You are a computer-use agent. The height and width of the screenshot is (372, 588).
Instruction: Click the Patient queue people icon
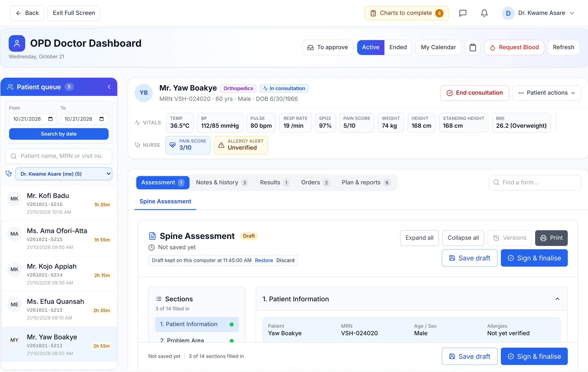10,87
